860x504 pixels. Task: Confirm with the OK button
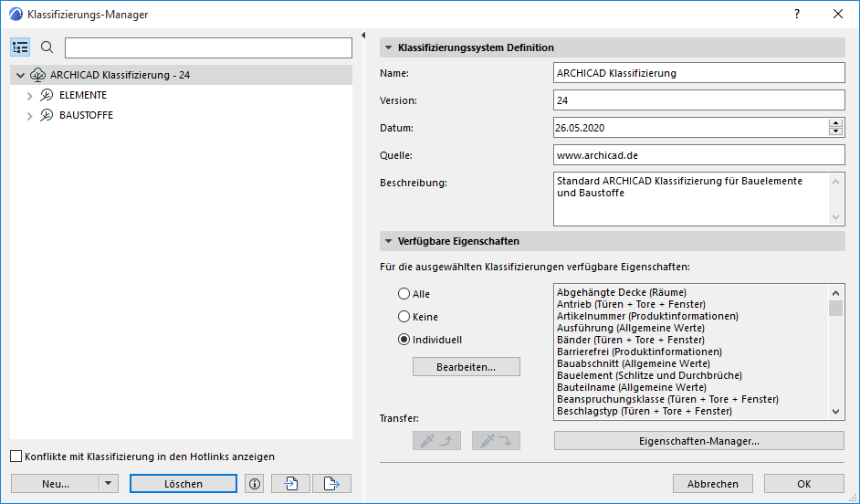click(803, 484)
